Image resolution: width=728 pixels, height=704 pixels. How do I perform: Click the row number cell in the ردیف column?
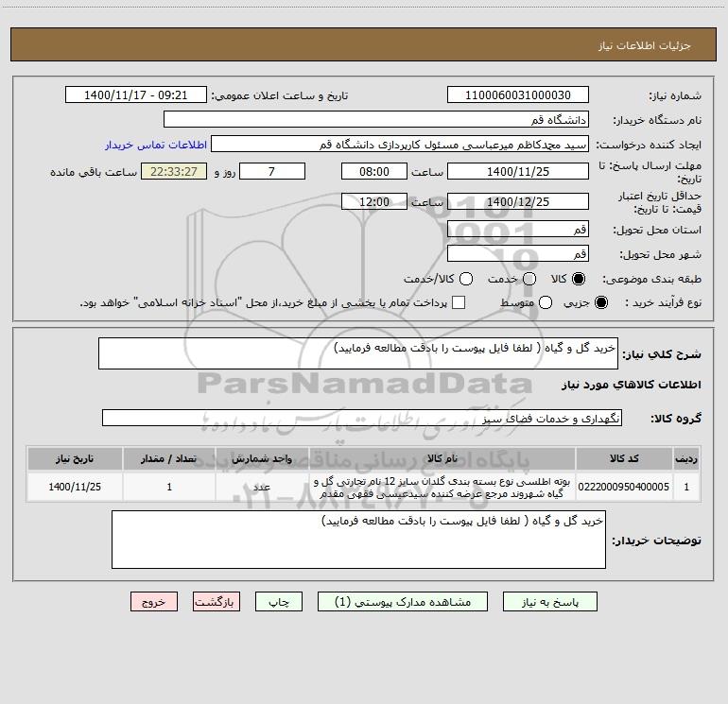tap(686, 487)
